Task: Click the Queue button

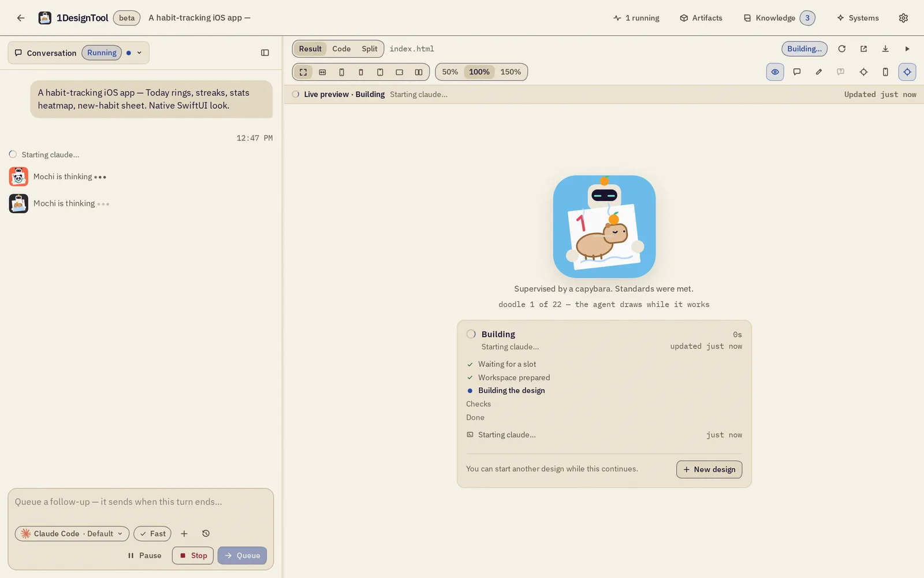Action: coord(242,555)
